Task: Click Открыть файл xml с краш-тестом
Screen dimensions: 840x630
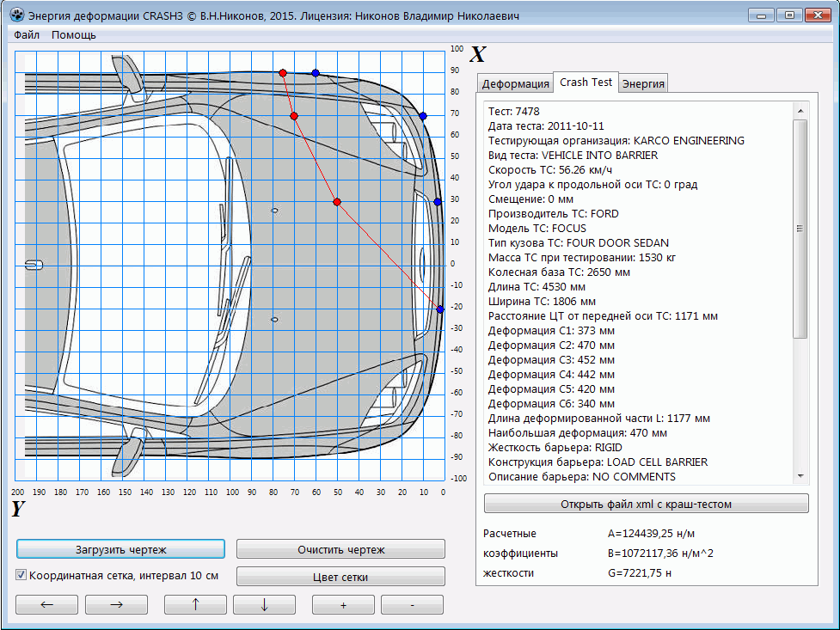Action: (x=646, y=504)
